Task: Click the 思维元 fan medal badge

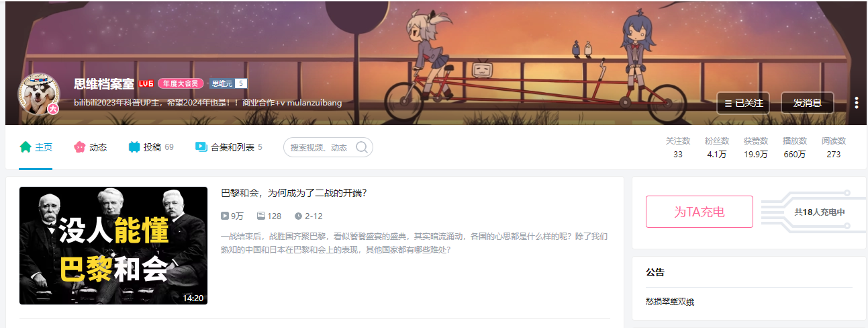Action: 228,84
